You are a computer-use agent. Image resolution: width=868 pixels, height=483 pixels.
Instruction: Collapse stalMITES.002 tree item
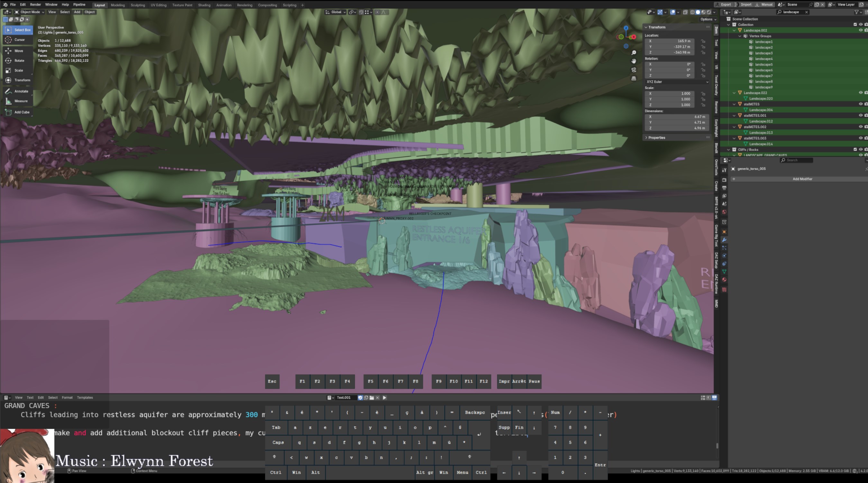(734, 127)
